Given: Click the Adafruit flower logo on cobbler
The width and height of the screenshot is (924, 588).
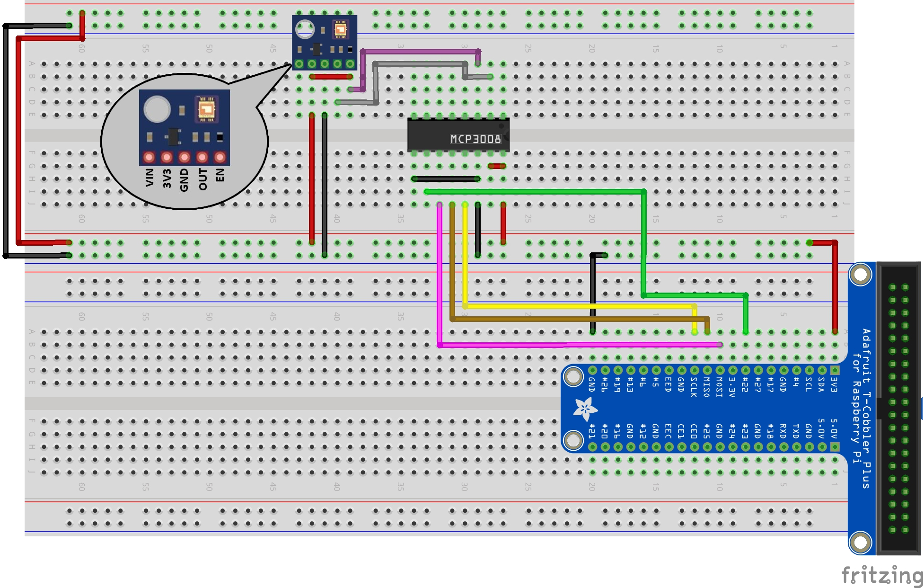Looking at the screenshot, I should [585, 409].
